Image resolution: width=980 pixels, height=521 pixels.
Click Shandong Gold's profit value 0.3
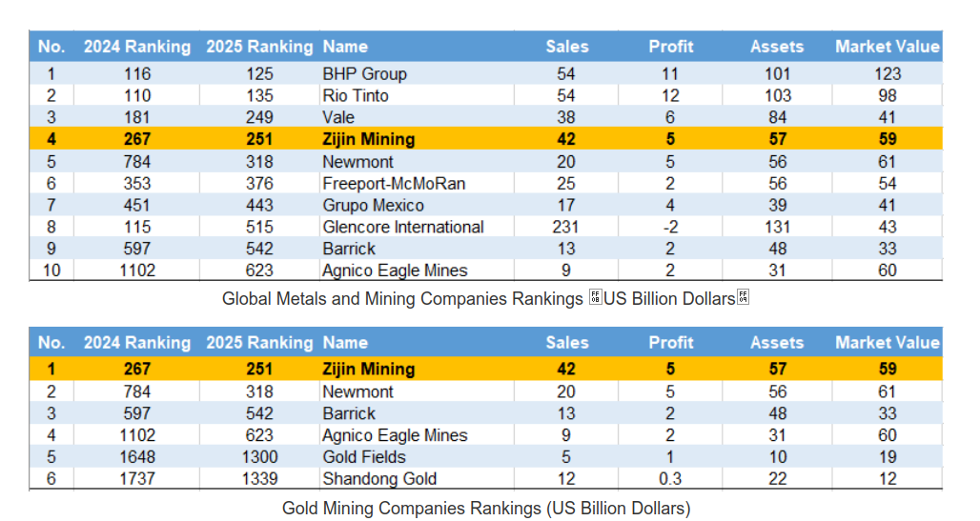tap(670, 479)
